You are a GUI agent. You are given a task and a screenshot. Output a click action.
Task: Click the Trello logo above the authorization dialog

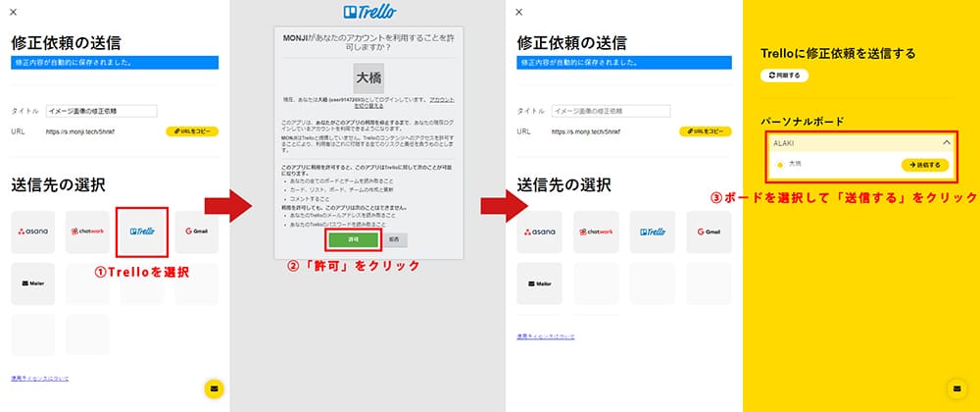pos(370,12)
